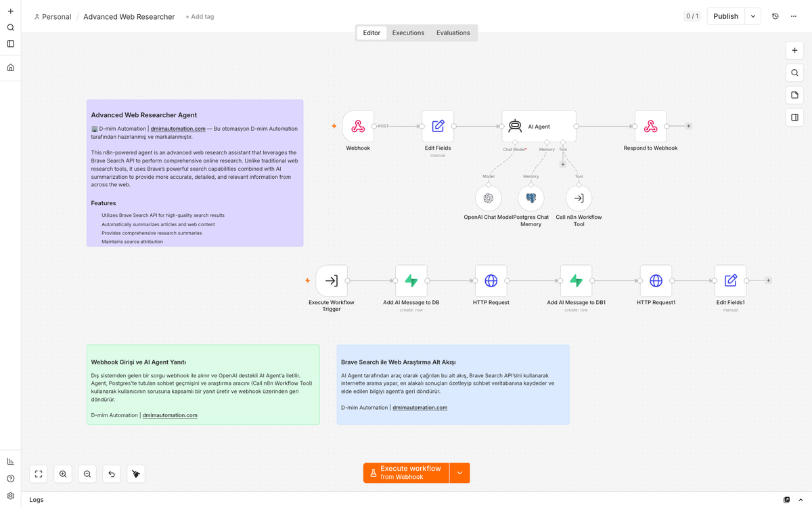Toggle the left sidebar panel icon
Image resolution: width=812 pixels, height=508 pixels.
pyautogui.click(x=10, y=44)
